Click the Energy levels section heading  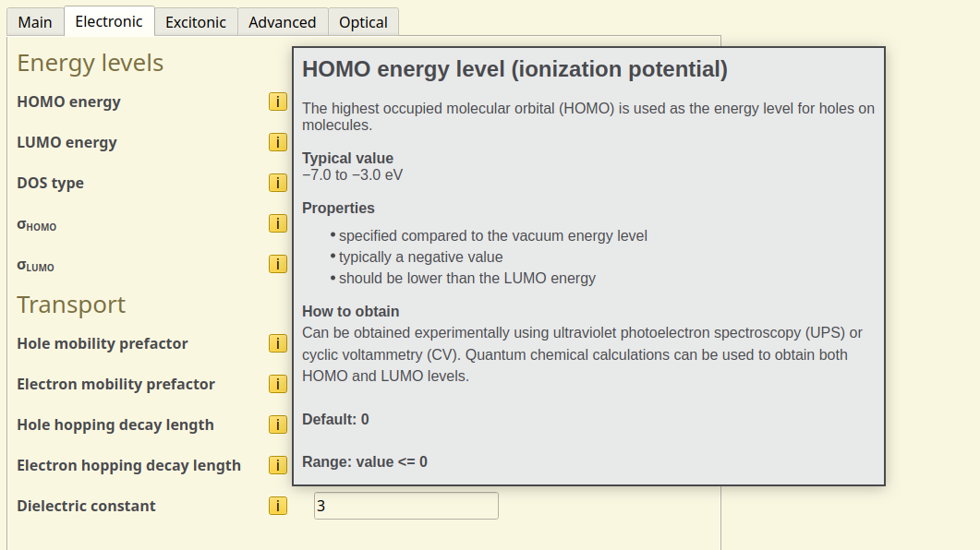[x=90, y=63]
